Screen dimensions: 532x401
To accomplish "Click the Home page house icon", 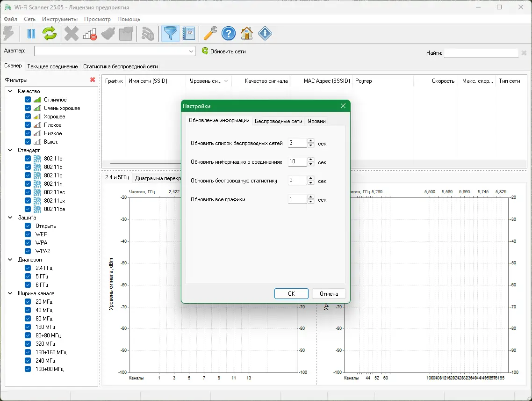I will pos(246,33).
